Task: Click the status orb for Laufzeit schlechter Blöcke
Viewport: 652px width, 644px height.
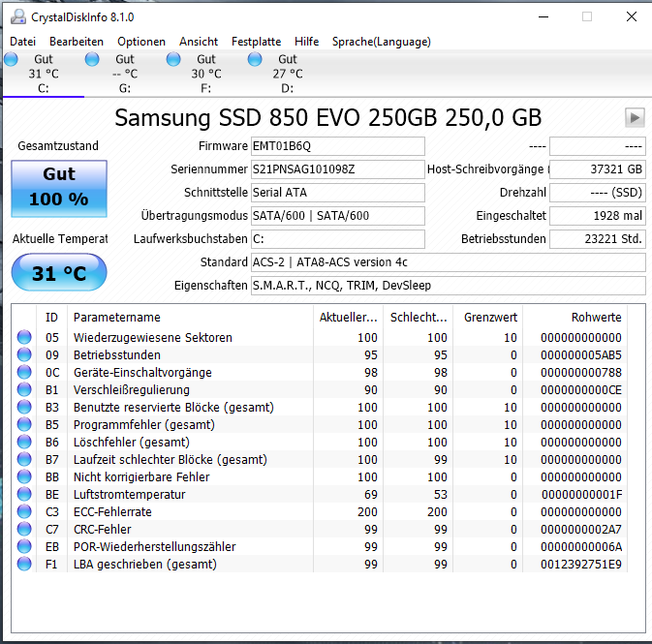Action: pyautogui.click(x=24, y=459)
